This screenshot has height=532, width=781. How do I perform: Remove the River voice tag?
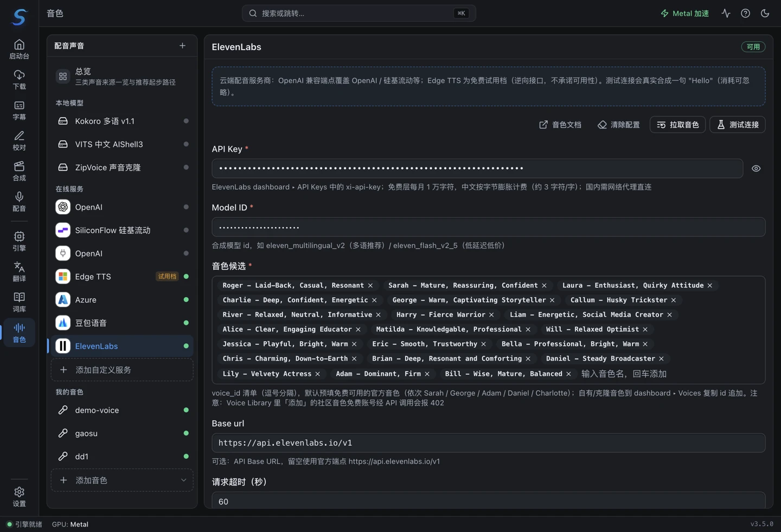click(379, 315)
